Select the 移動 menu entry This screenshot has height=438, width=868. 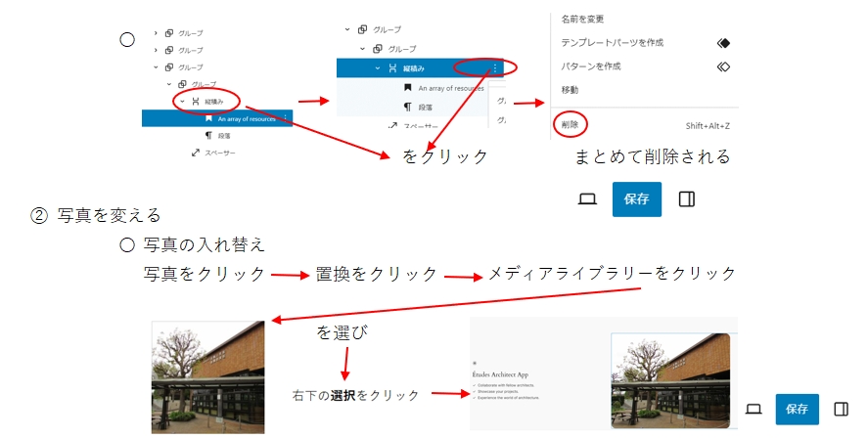click(570, 90)
